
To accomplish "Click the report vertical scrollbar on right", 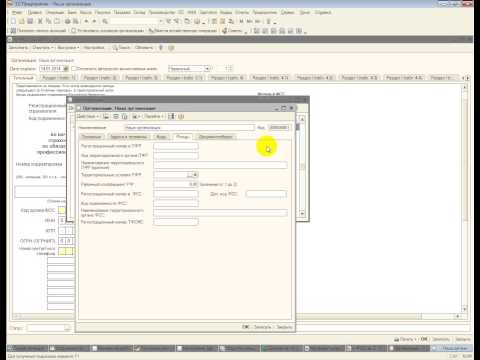I will coord(465,198).
